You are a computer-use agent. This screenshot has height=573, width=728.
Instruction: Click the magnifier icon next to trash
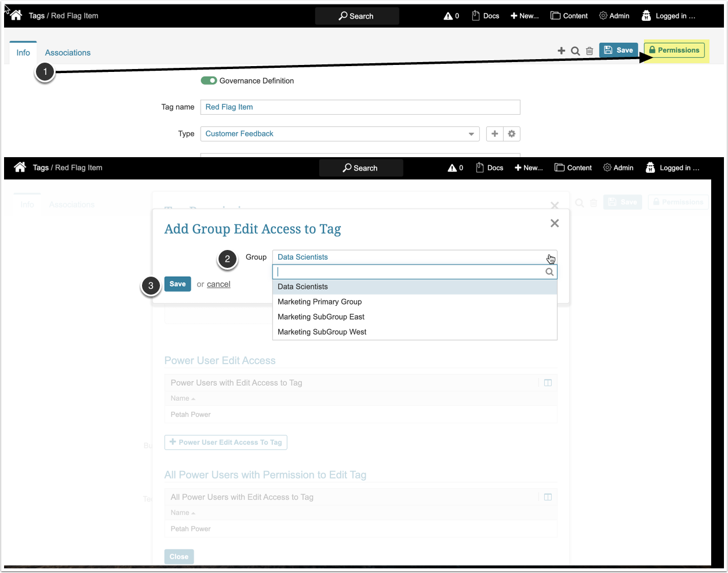click(576, 51)
